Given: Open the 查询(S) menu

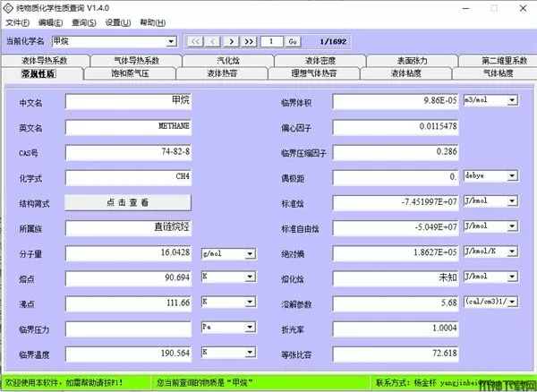Looking at the screenshot, I should 84,22.
